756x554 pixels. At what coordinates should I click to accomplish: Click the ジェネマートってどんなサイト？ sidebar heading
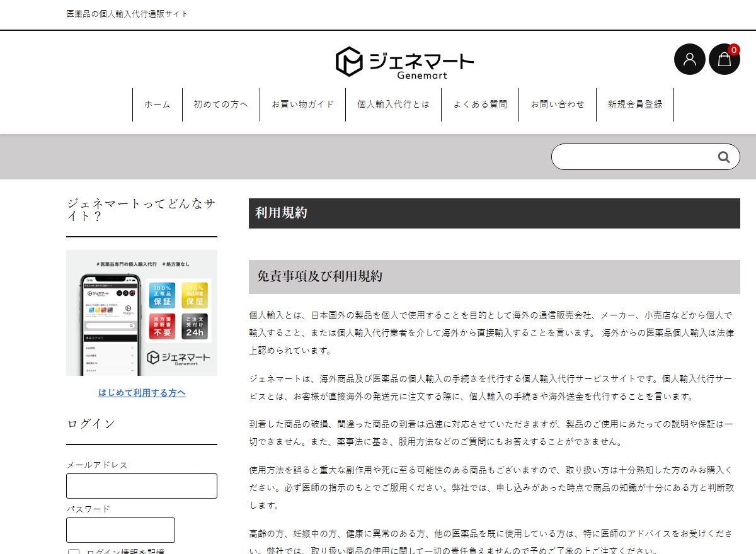pos(141,210)
